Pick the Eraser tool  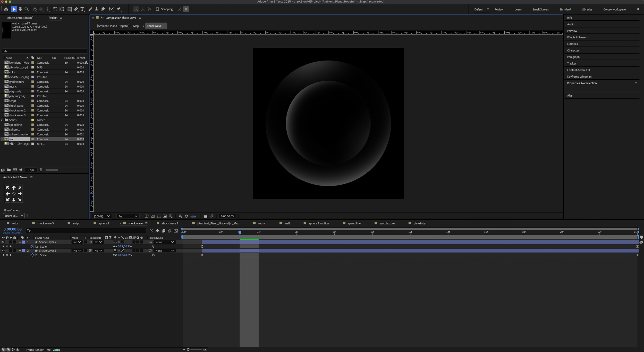coord(103,9)
